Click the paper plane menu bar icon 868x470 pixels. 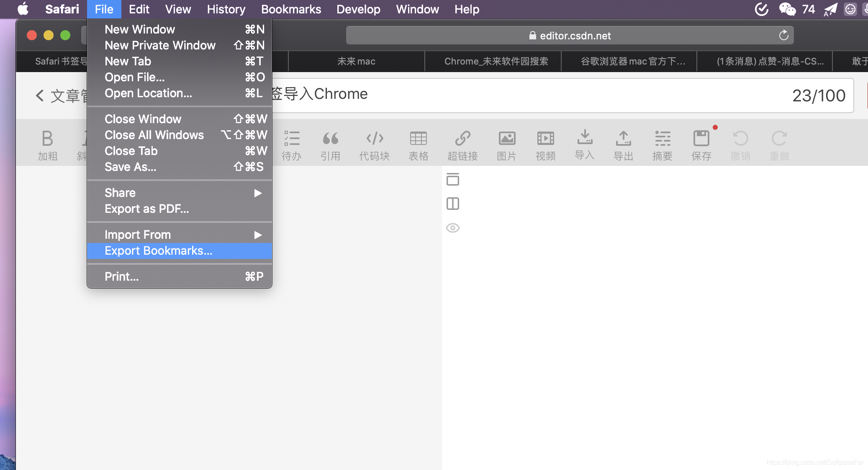point(830,9)
